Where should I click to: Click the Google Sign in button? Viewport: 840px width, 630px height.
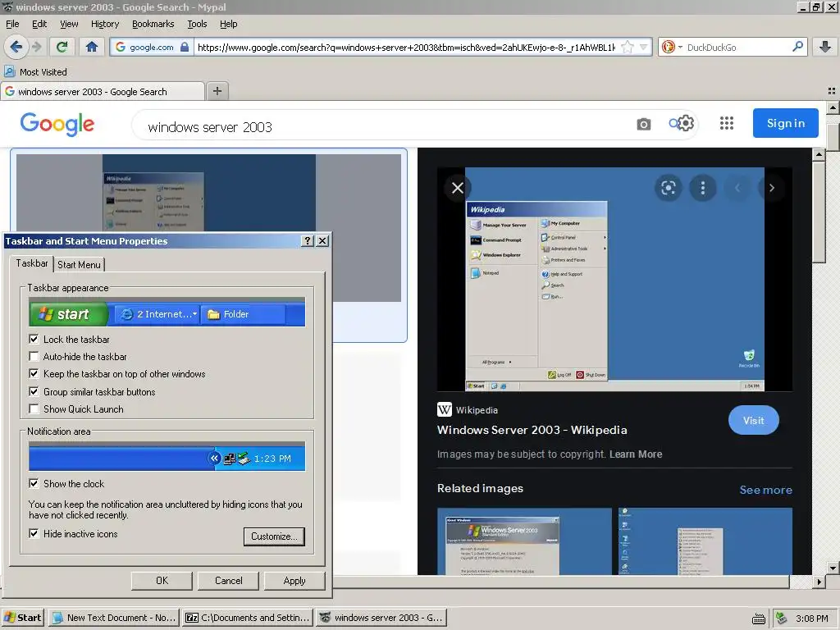pyautogui.click(x=785, y=123)
